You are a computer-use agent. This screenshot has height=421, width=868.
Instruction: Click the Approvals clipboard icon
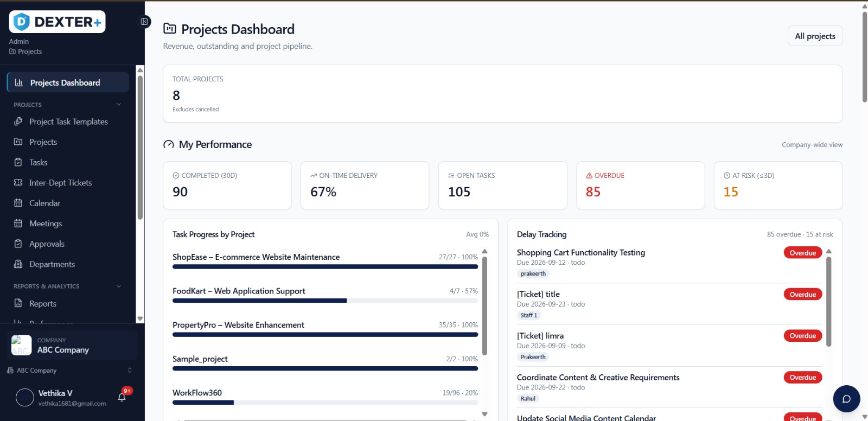(18, 244)
